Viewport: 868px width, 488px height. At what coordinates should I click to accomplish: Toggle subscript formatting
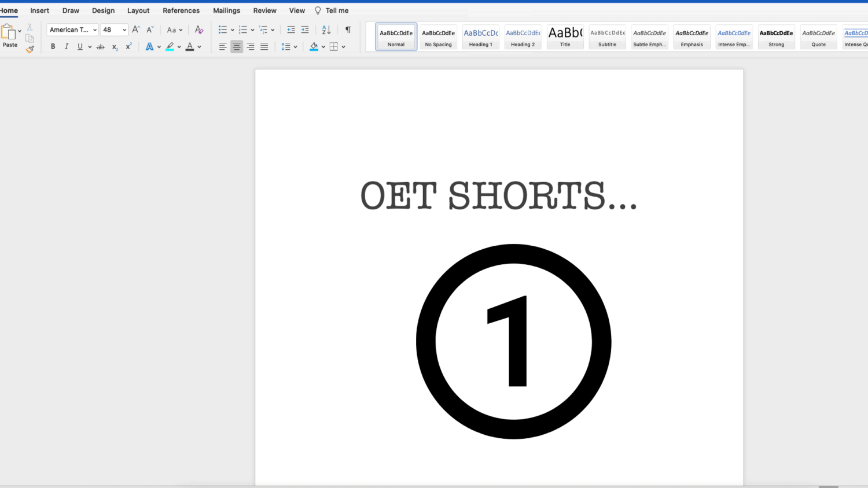(x=115, y=47)
